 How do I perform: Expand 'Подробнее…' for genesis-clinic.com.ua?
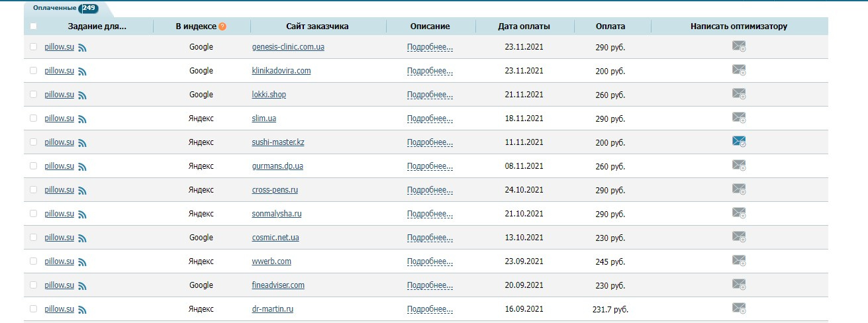pos(430,48)
